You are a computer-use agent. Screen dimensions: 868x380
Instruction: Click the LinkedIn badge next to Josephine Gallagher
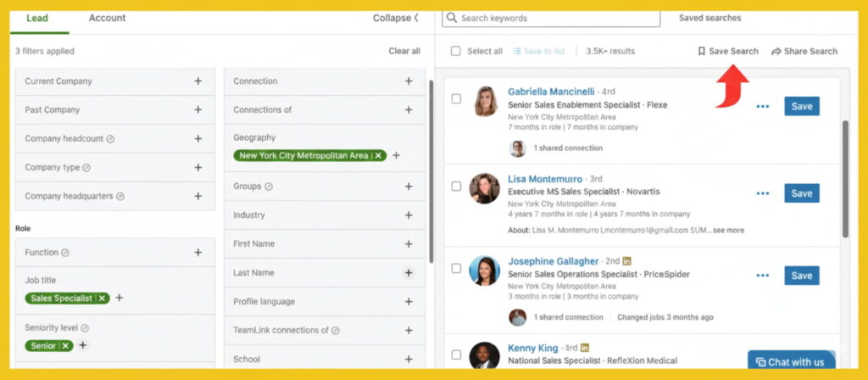point(626,261)
